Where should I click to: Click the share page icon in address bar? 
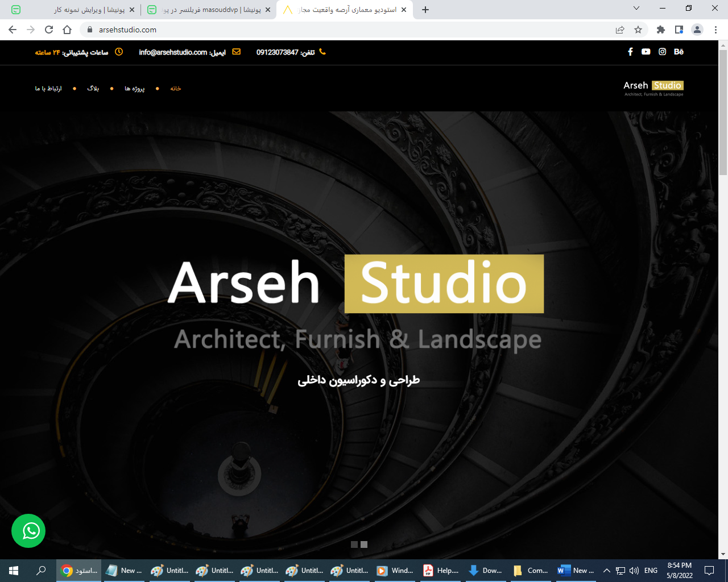[620, 30]
